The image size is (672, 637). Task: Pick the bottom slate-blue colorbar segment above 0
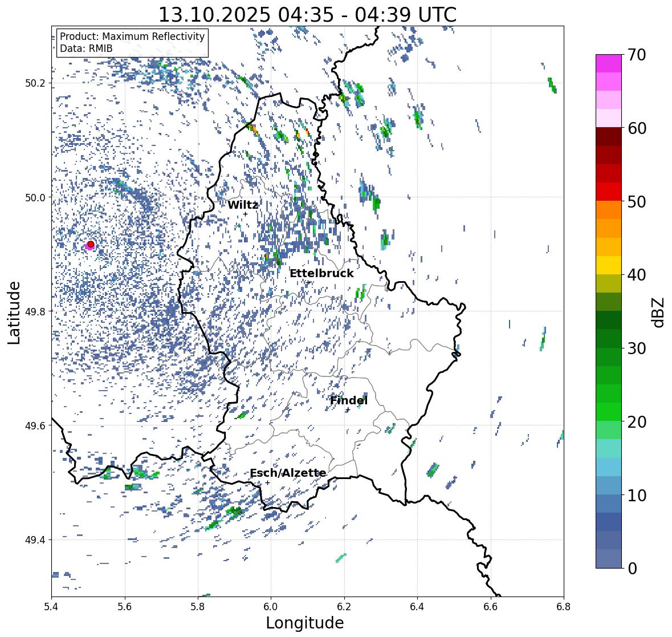pyautogui.click(x=609, y=559)
